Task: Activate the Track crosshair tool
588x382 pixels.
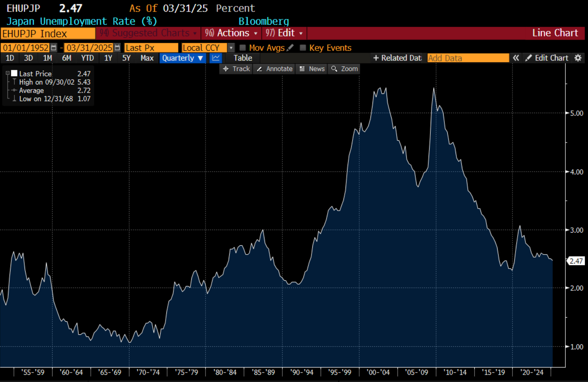Action: (x=236, y=69)
